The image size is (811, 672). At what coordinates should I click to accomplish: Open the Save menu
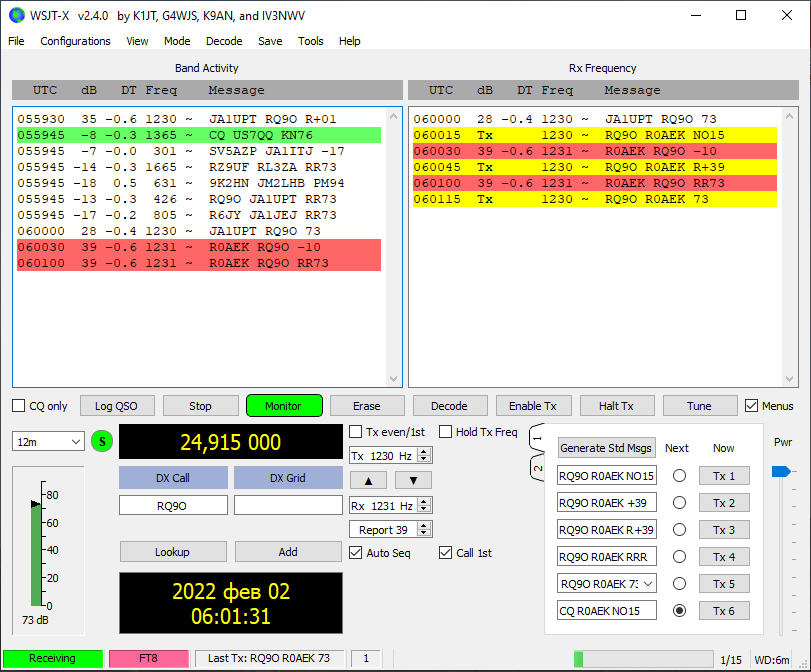pyautogui.click(x=270, y=41)
